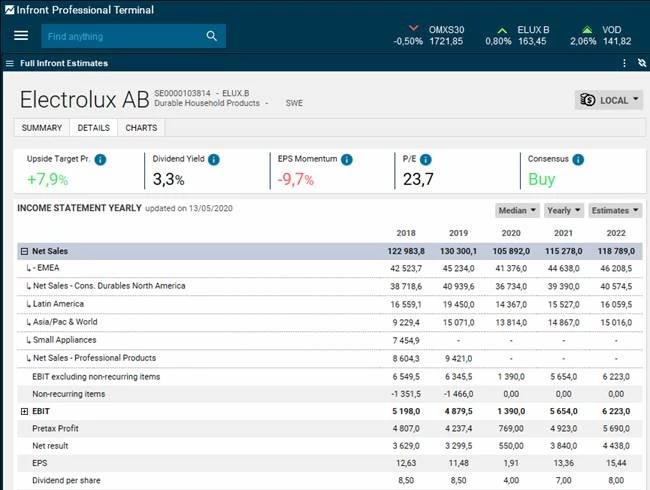Click the 2020 column header
The image size is (650, 490).
[511, 233]
